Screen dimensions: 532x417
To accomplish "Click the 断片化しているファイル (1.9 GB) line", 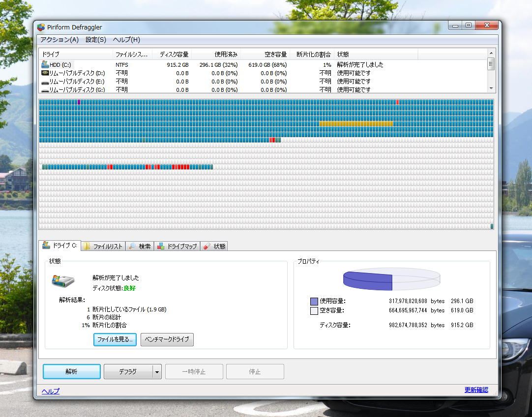I will [129, 309].
